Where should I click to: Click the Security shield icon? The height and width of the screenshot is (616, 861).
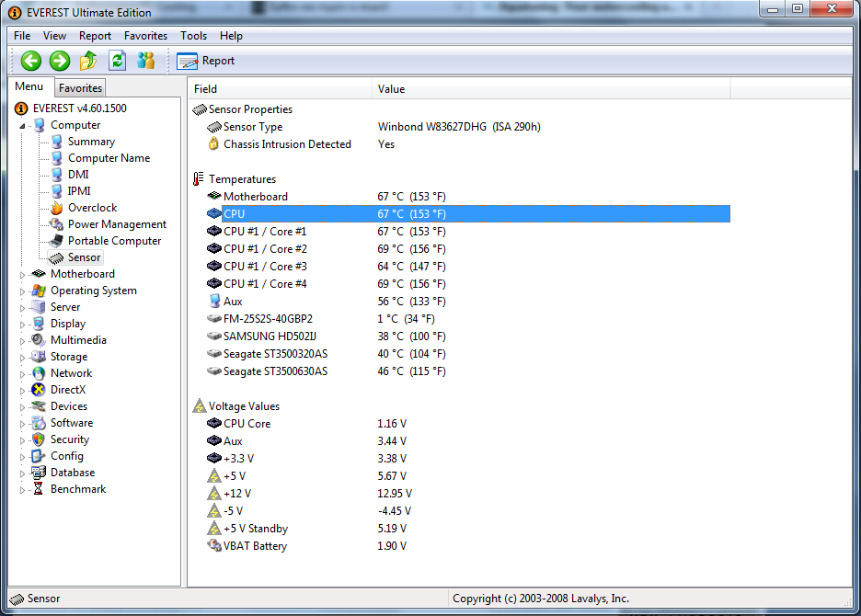coord(39,439)
